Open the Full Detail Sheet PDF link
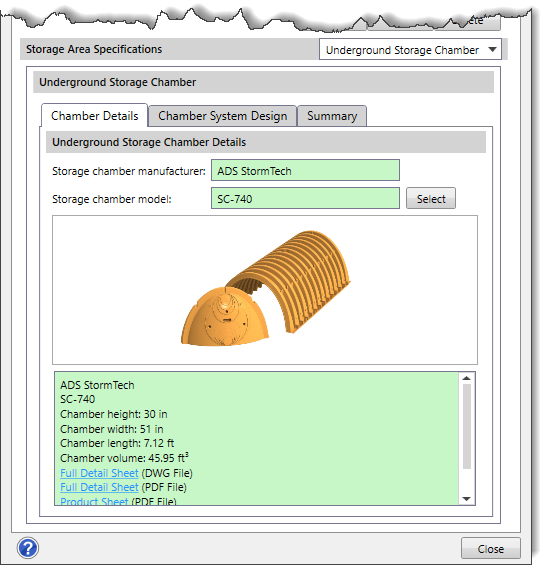Screen dimensions: 547x565 (x=99, y=487)
